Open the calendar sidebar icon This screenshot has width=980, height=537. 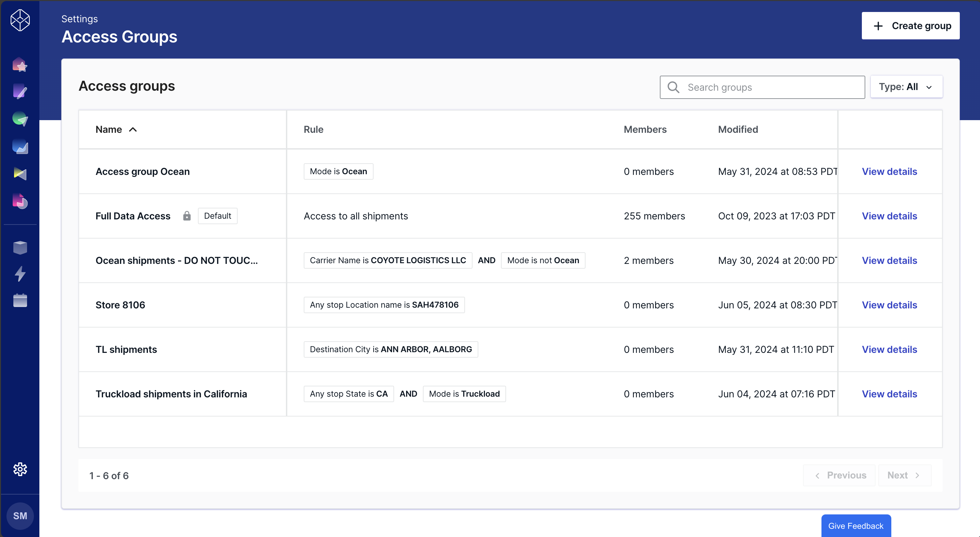pos(20,301)
